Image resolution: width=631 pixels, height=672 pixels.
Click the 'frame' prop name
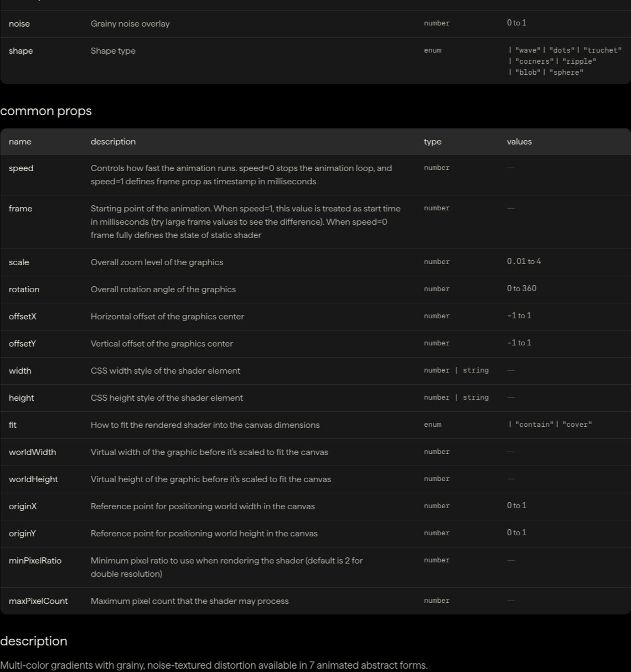tap(20, 209)
